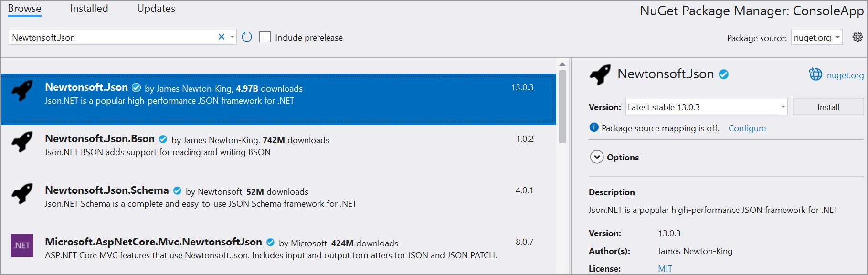
Task: Click the 424M downloads text
Action: click(365, 243)
